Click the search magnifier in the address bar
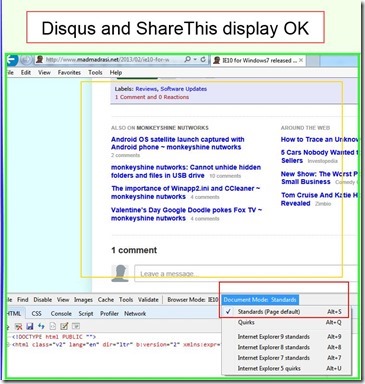365x384 pixels. tap(188, 60)
